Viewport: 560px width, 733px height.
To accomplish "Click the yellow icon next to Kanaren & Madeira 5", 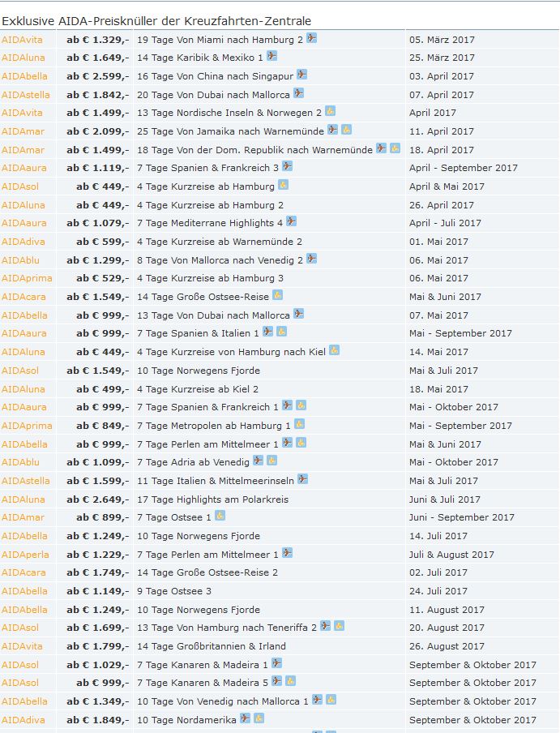I will pyautogui.click(x=290, y=680).
